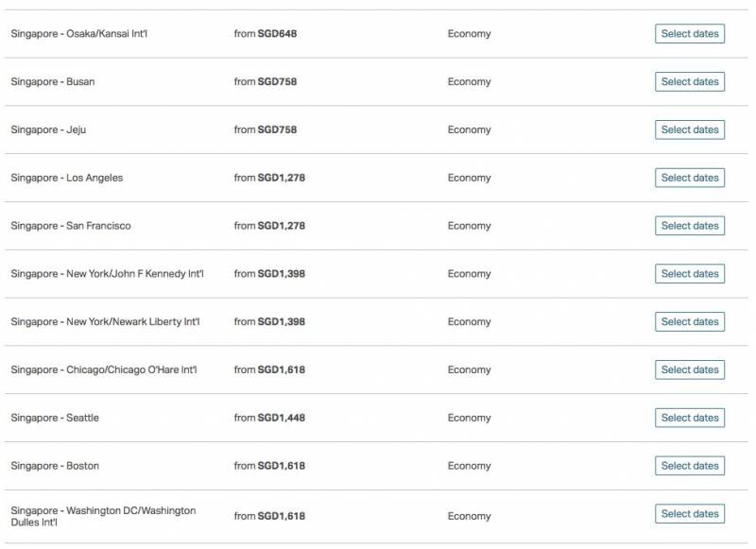Image resolution: width=756 pixels, height=549 pixels.
Task: Click the SGD1,398 price for Newark Liberty
Action: (x=281, y=322)
